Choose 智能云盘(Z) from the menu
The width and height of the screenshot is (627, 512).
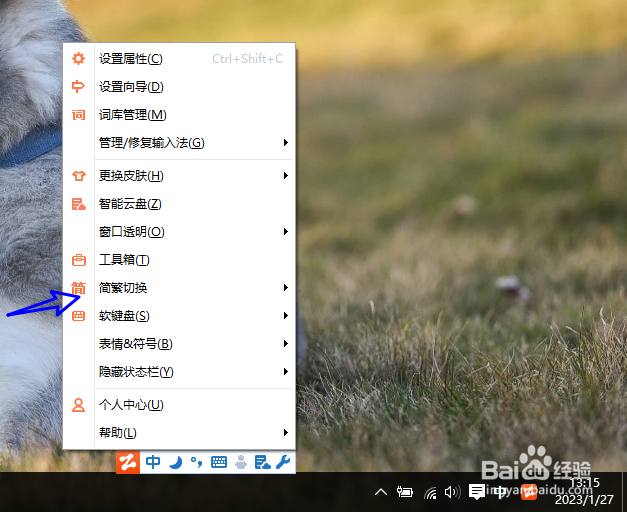tap(179, 204)
